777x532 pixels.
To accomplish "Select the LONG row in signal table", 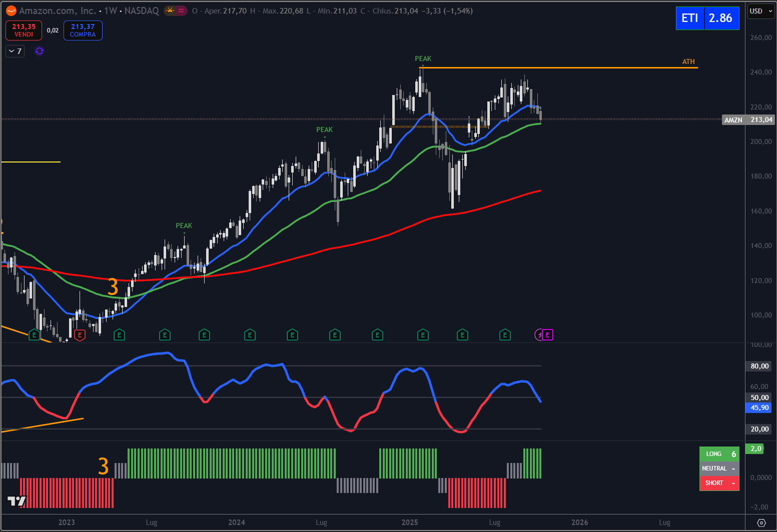I will click(x=719, y=454).
